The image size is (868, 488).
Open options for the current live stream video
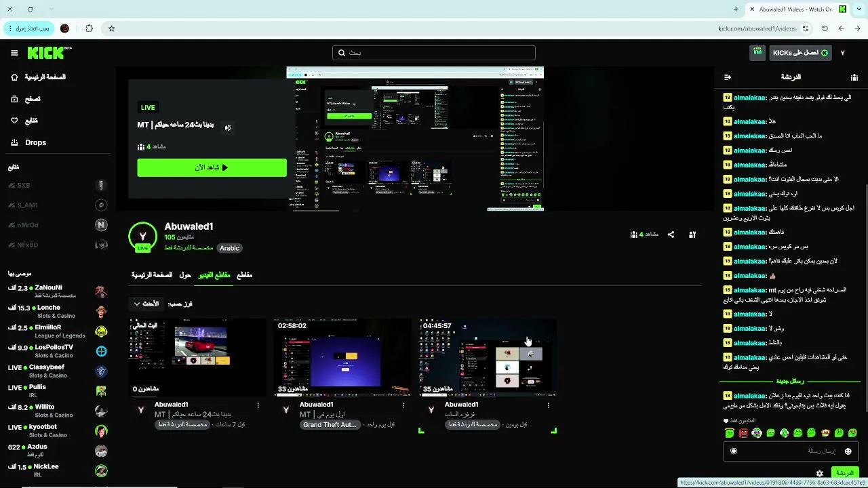[x=258, y=405]
